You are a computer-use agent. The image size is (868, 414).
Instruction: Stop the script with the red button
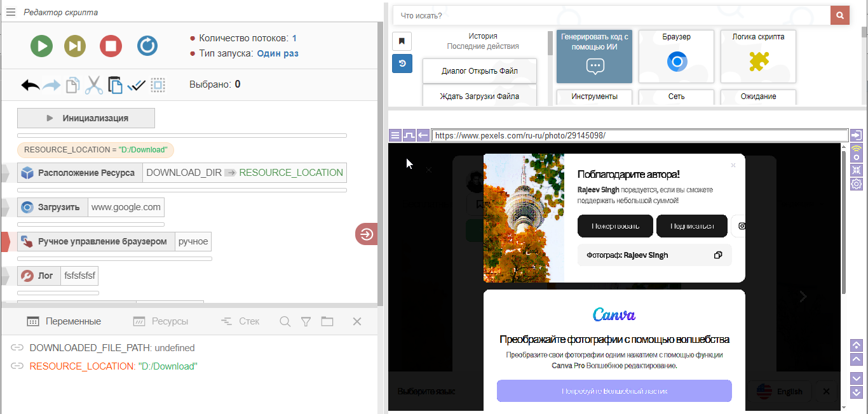(x=111, y=46)
